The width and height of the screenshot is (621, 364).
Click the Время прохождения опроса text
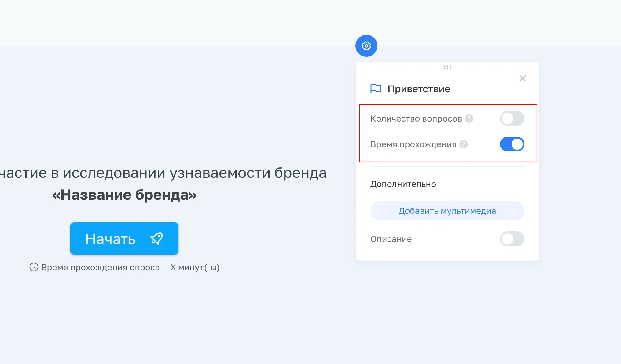coord(130,268)
